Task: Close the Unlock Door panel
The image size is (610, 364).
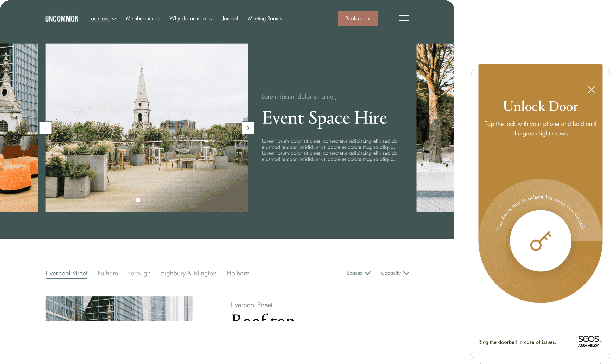Action: click(591, 90)
